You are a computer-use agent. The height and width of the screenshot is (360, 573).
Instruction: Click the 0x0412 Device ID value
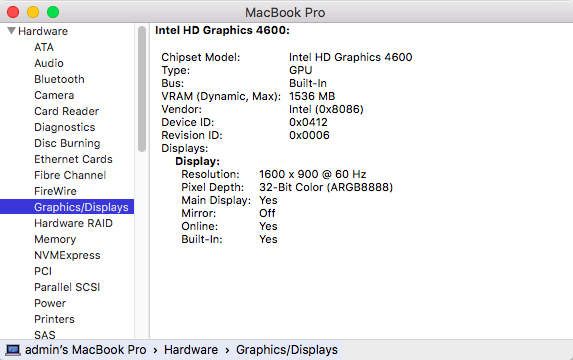coord(308,122)
